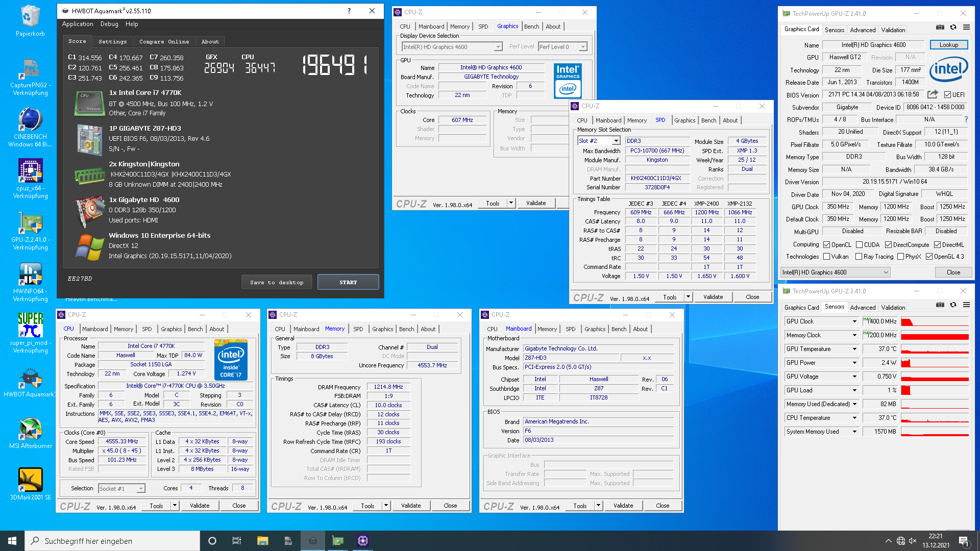Viewport: 980px width, 551px height.
Task: Toggle DirectCompute checkbox in GPU-Z
Action: [x=888, y=245]
